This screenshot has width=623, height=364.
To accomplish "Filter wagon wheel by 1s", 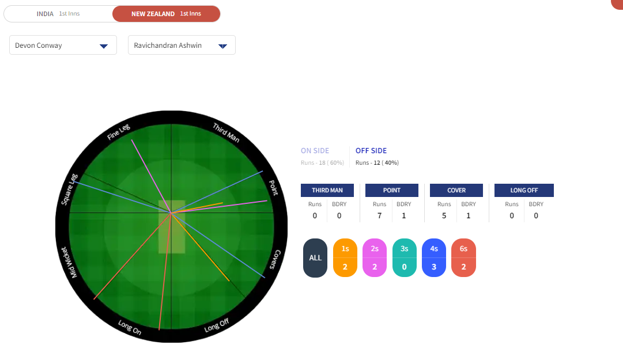I will coord(345,258).
